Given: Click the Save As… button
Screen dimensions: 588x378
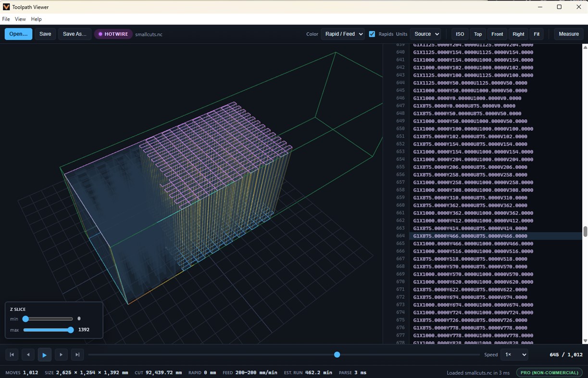Looking at the screenshot, I should [75, 34].
